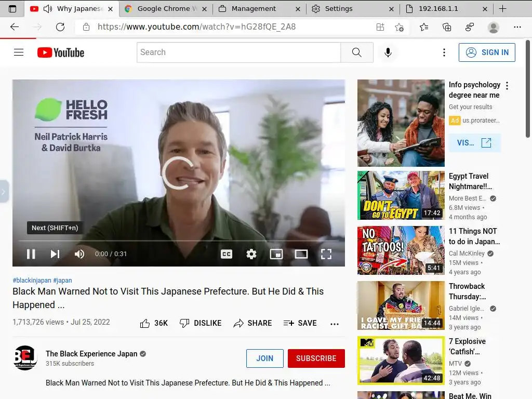Open the Favorites list icon
532x399 pixels.
(424, 27)
